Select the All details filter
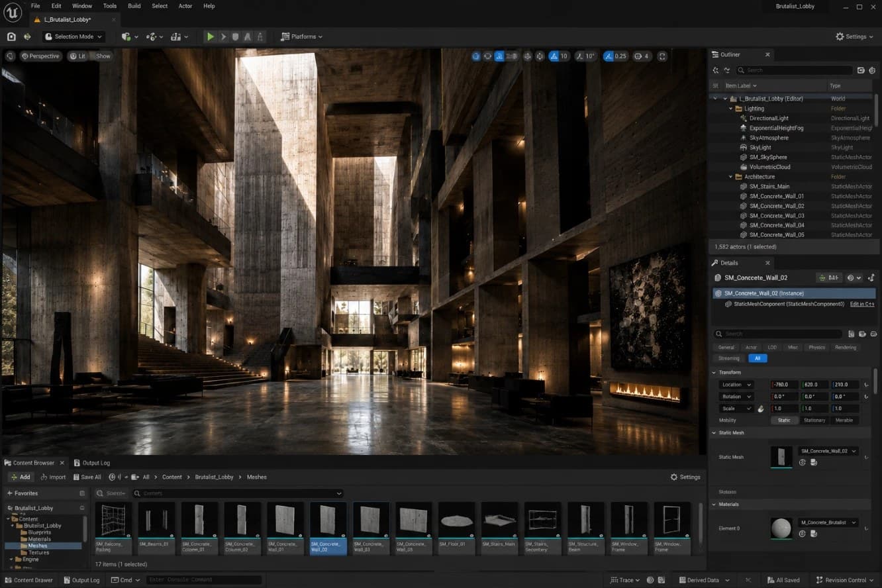The height and width of the screenshot is (588, 882). pos(758,358)
